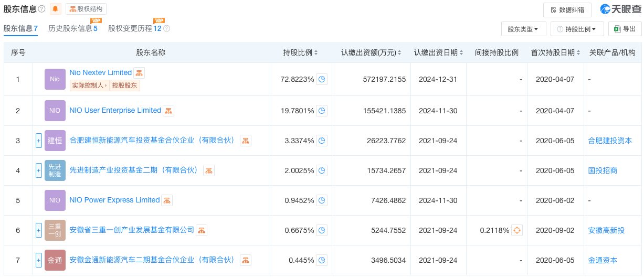Expand row 7 安徽金通 shareholder entry
Viewport: 644px width, 278px height.
tap(39, 260)
